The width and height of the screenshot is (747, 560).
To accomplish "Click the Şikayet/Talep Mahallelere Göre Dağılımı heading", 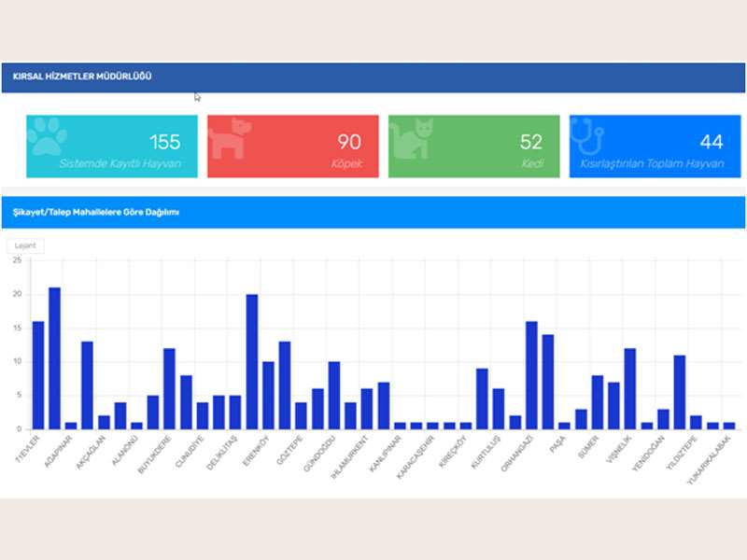I will point(96,213).
